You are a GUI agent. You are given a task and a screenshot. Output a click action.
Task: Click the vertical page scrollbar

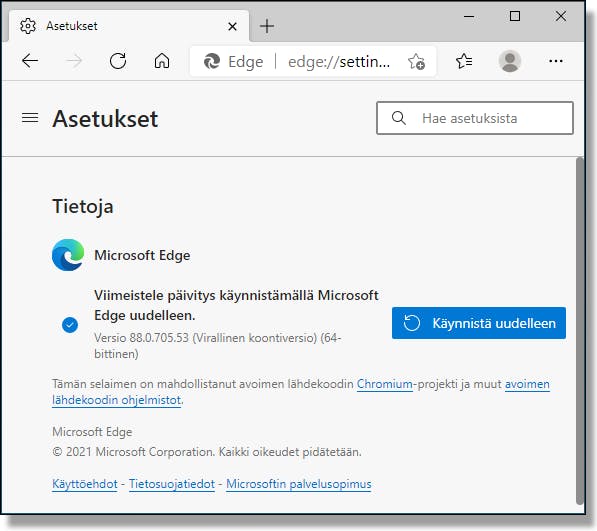coord(580,330)
